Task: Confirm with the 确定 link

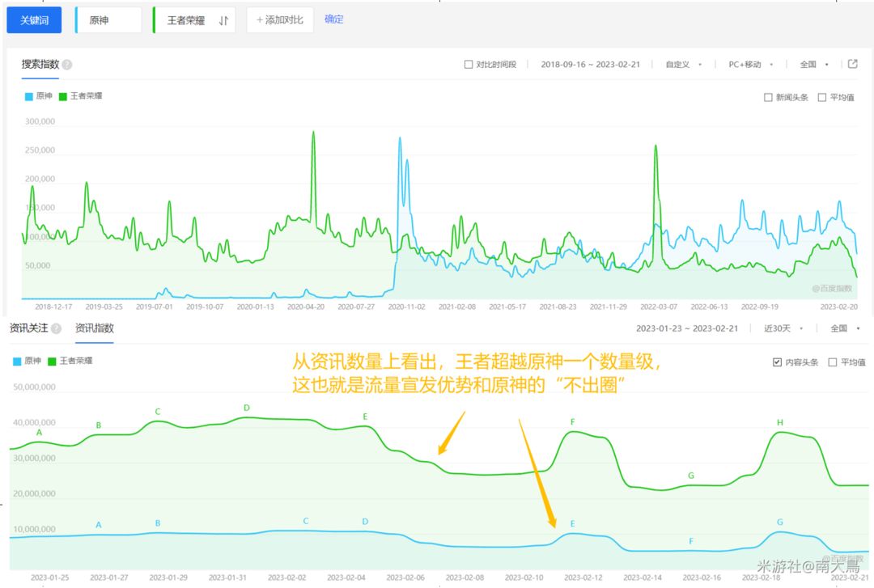Action: click(334, 19)
